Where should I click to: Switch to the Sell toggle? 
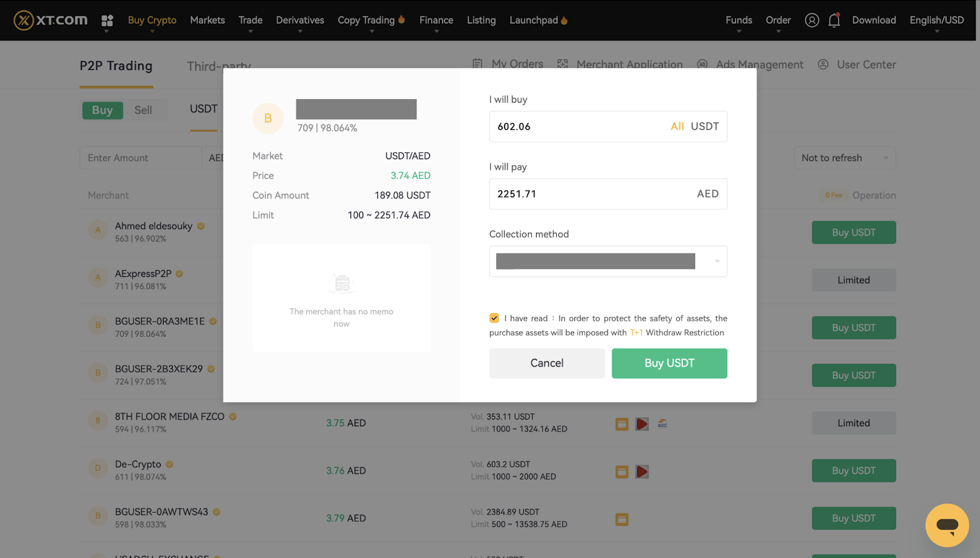(x=143, y=110)
